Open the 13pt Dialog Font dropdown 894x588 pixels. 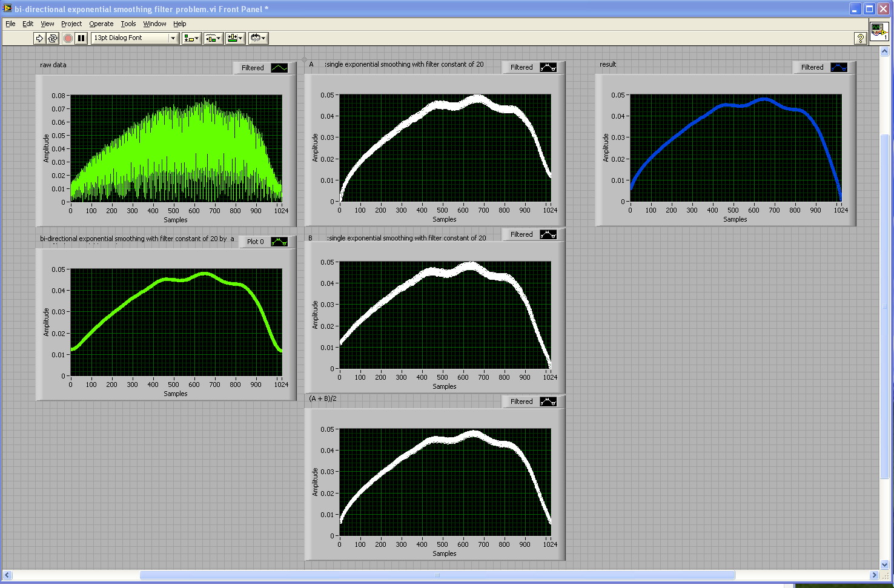coord(134,38)
